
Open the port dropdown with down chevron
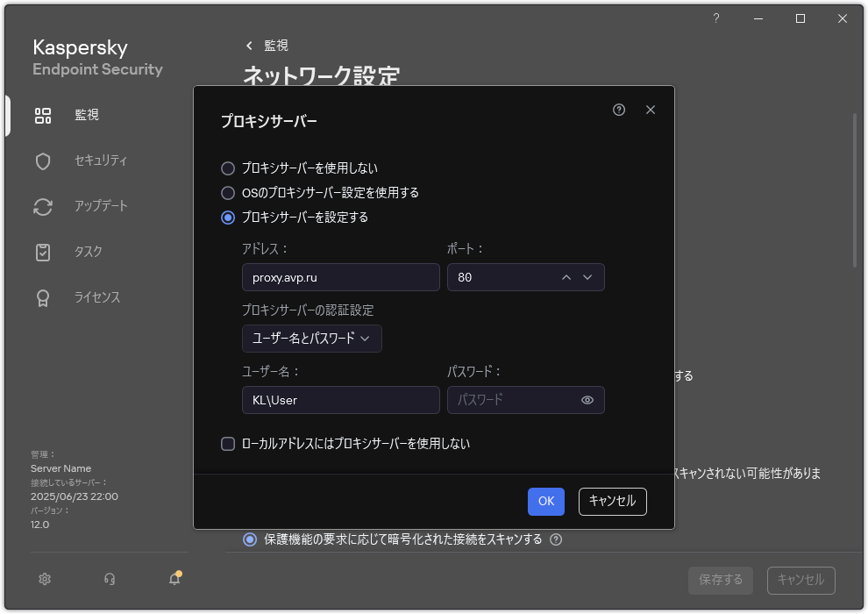click(x=587, y=277)
